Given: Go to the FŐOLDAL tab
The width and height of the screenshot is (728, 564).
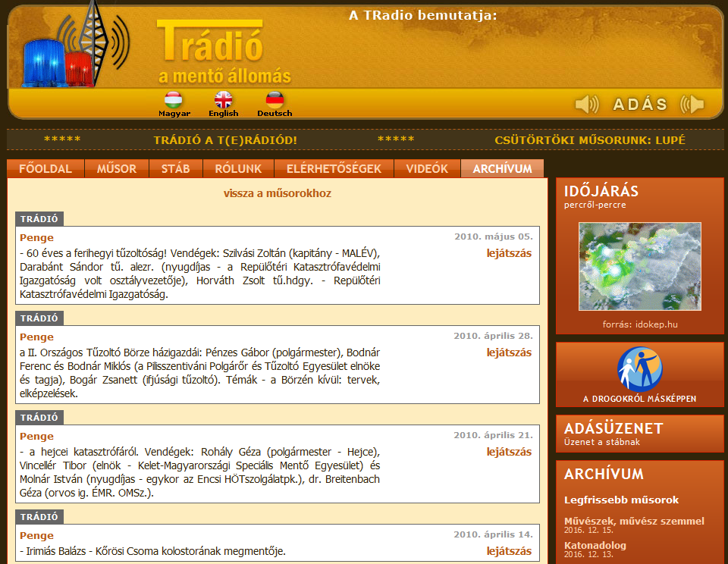Looking at the screenshot, I should pos(45,168).
